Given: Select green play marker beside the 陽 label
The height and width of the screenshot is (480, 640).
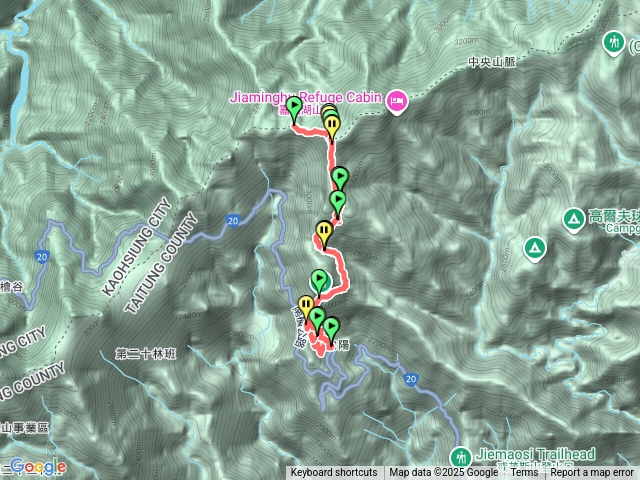Looking at the screenshot, I should (x=331, y=327).
